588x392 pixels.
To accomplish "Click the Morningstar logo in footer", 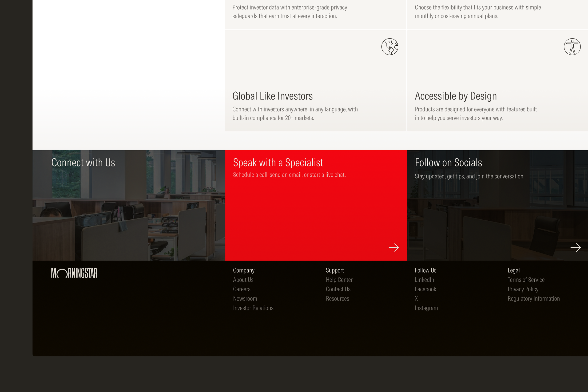I will [74, 273].
